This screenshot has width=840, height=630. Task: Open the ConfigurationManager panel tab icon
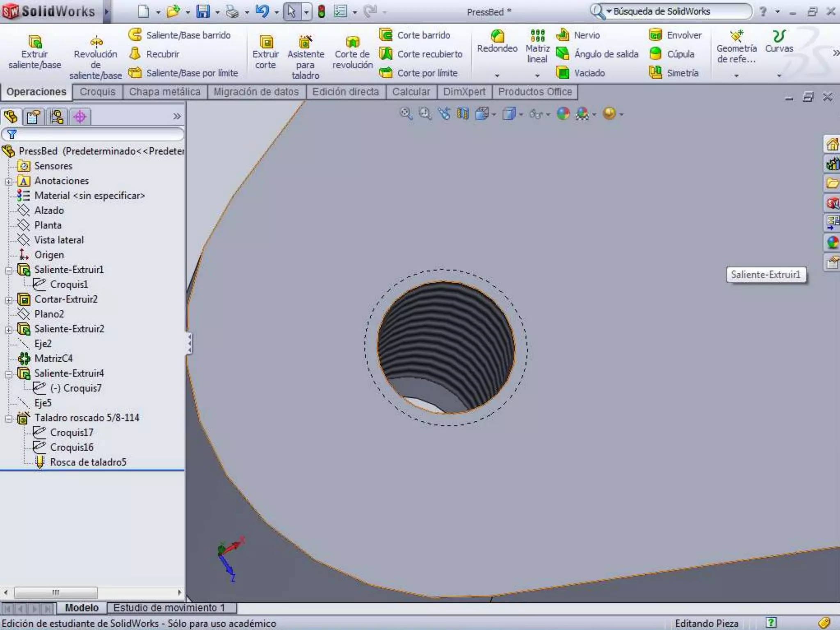click(57, 117)
